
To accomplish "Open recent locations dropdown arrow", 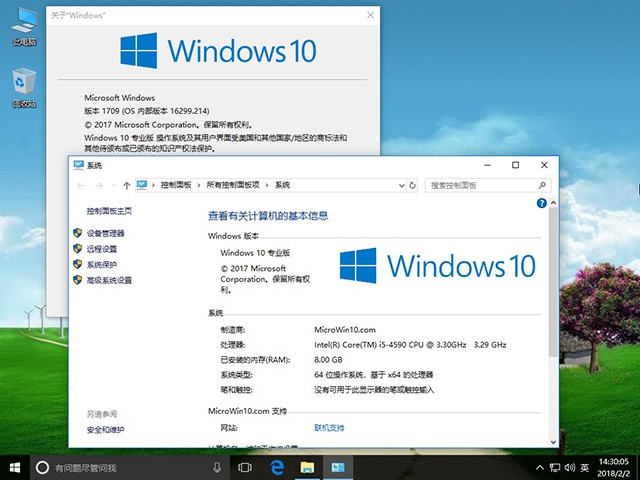I will 113,186.
